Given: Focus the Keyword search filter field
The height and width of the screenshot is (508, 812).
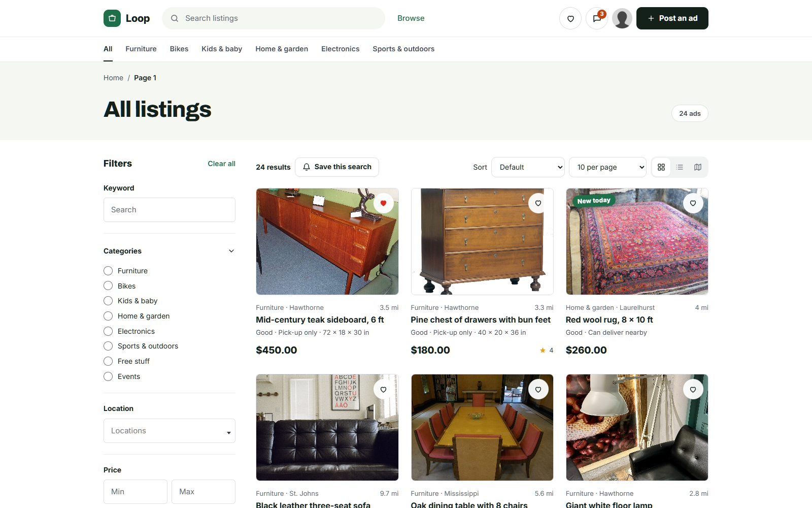Looking at the screenshot, I should coord(170,210).
